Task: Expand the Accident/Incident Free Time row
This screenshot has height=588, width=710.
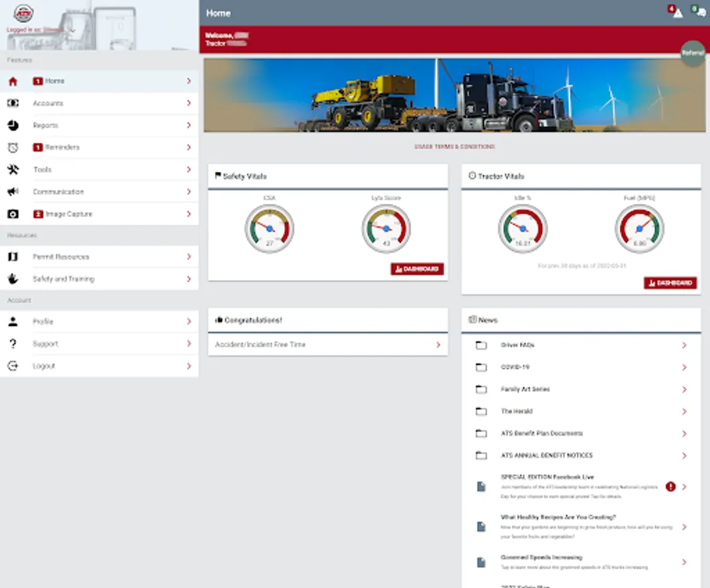Action: point(328,344)
